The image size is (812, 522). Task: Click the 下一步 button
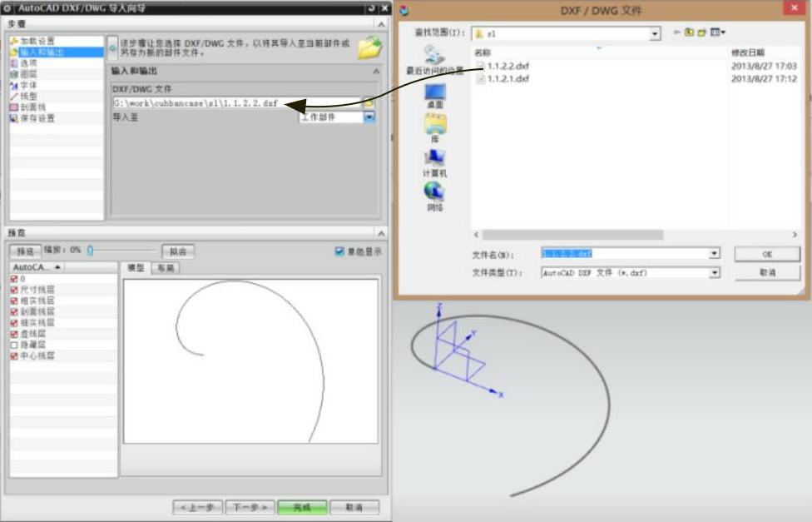pyautogui.click(x=250, y=507)
